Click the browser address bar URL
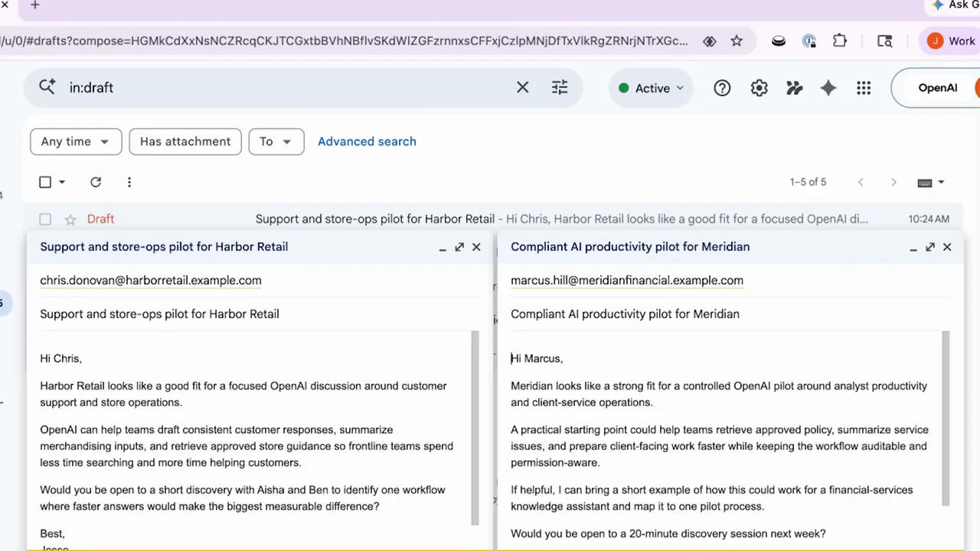The image size is (980, 551). pyautogui.click(x=345, y=41)
